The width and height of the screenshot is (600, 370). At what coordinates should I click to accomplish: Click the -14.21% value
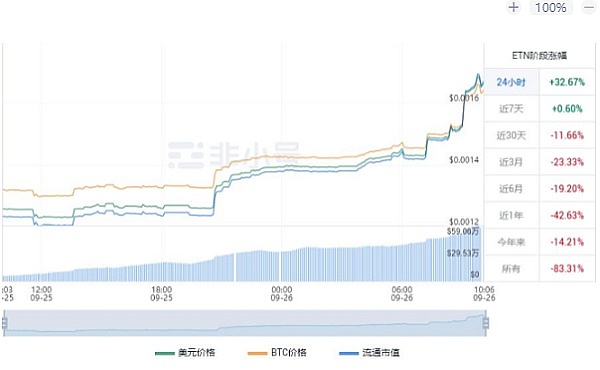(x=567, y=242)
